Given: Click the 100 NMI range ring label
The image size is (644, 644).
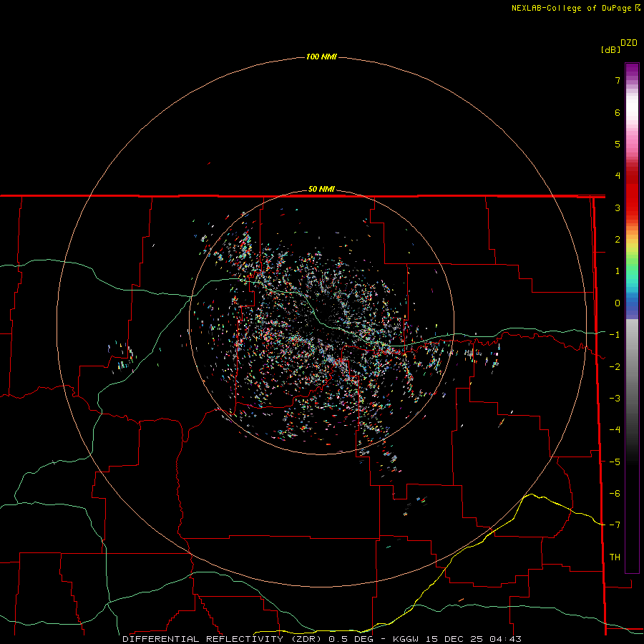Looking at the screenshot, I should point(321,57).
